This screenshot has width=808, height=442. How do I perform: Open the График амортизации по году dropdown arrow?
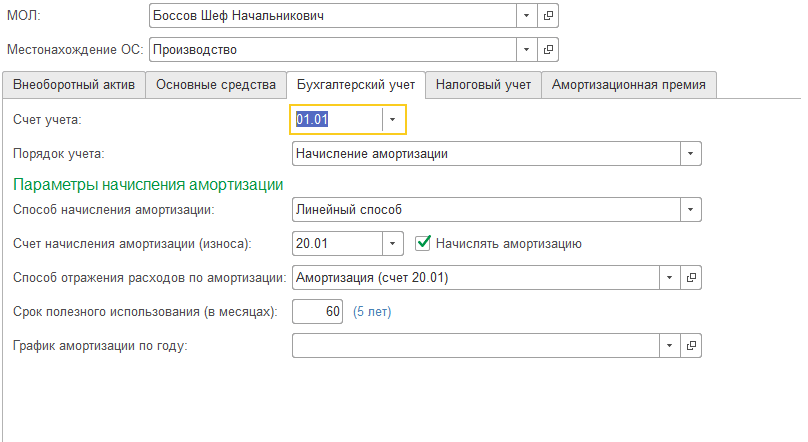(x=669, y=345)
